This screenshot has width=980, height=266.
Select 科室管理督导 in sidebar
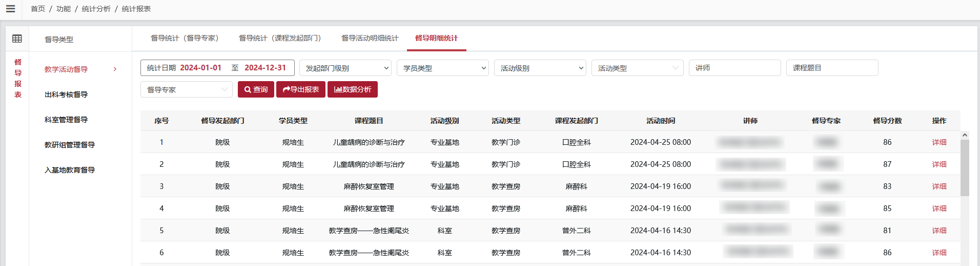66,120
